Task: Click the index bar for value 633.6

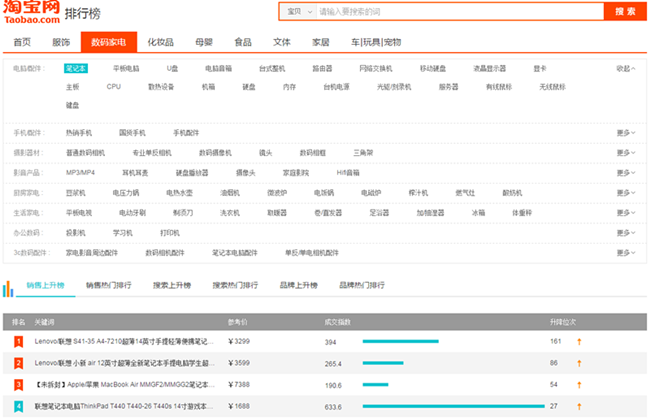Action: (454, 406)
